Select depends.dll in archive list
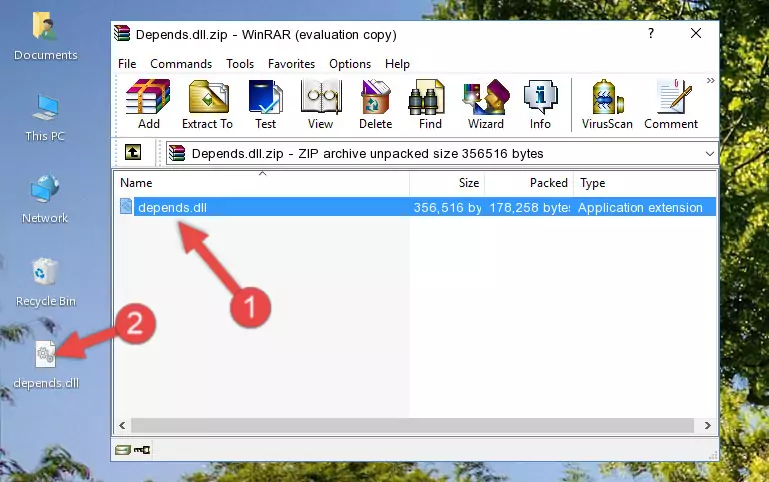This screenshot has height=482, width=769. tap(172, 207)
